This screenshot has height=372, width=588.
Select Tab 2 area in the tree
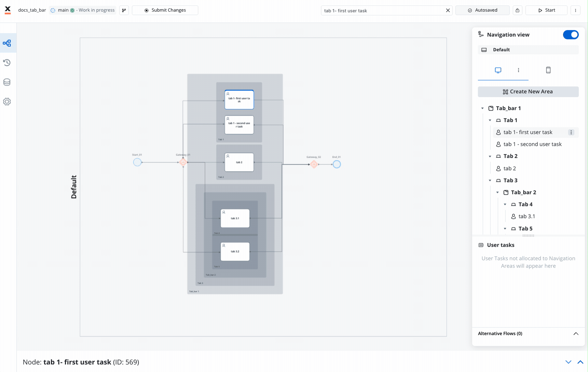[510, 156]
